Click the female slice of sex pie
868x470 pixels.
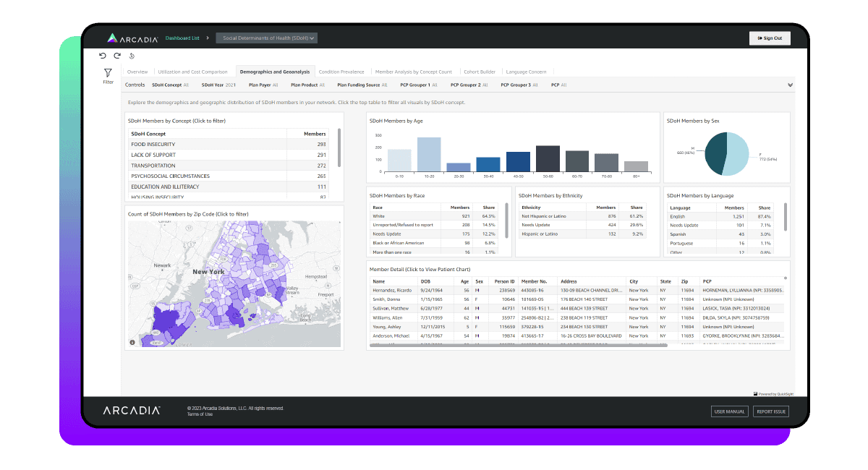735,153
